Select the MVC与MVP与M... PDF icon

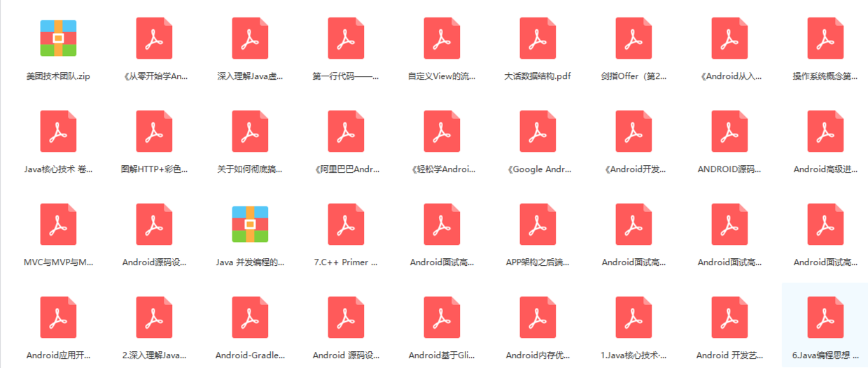pos(58,224)
